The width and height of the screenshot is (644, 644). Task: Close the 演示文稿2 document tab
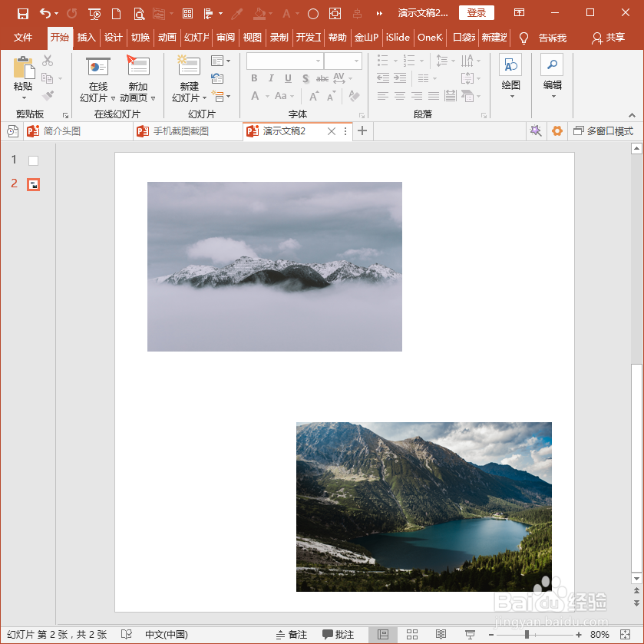[x=332, y=131]
